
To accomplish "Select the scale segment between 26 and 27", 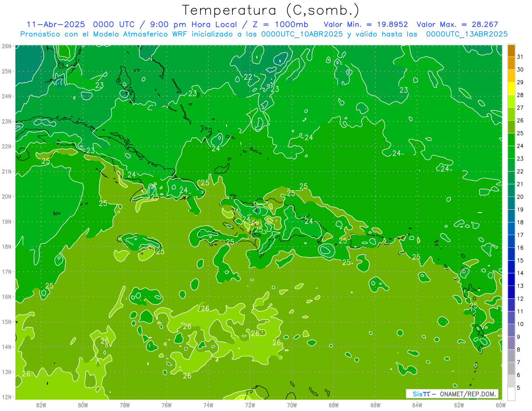I will click(511, 114).
